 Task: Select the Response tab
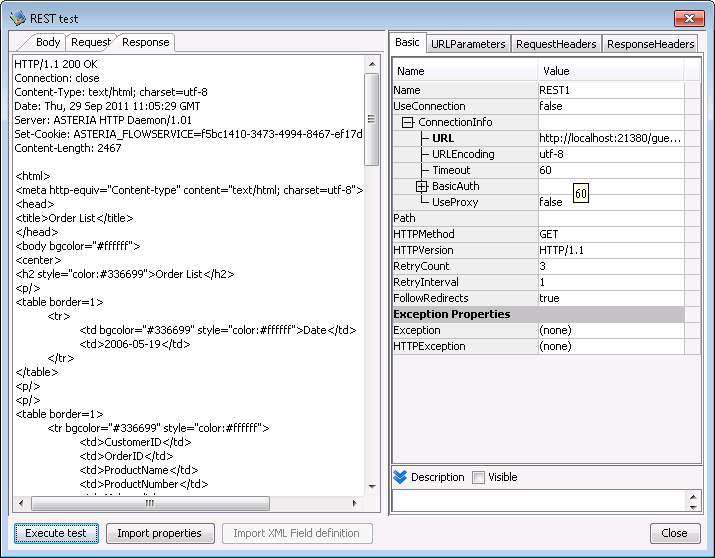[x=145, y=42]
